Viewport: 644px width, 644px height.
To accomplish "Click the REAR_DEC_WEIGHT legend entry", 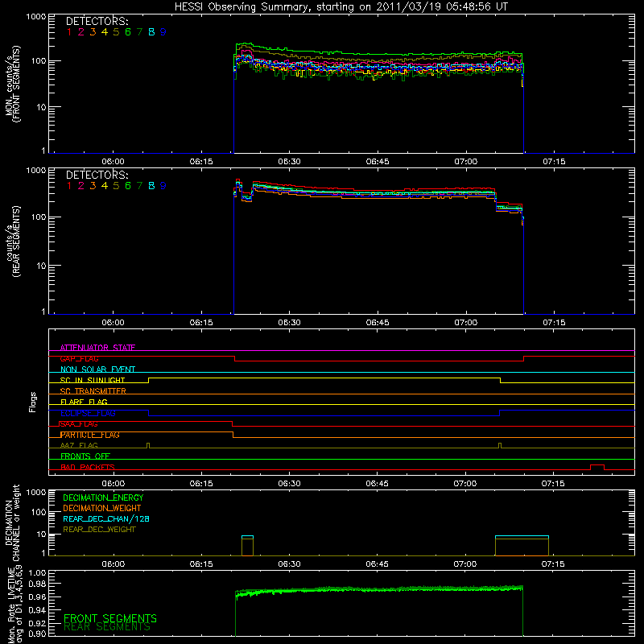I will 99,530.
